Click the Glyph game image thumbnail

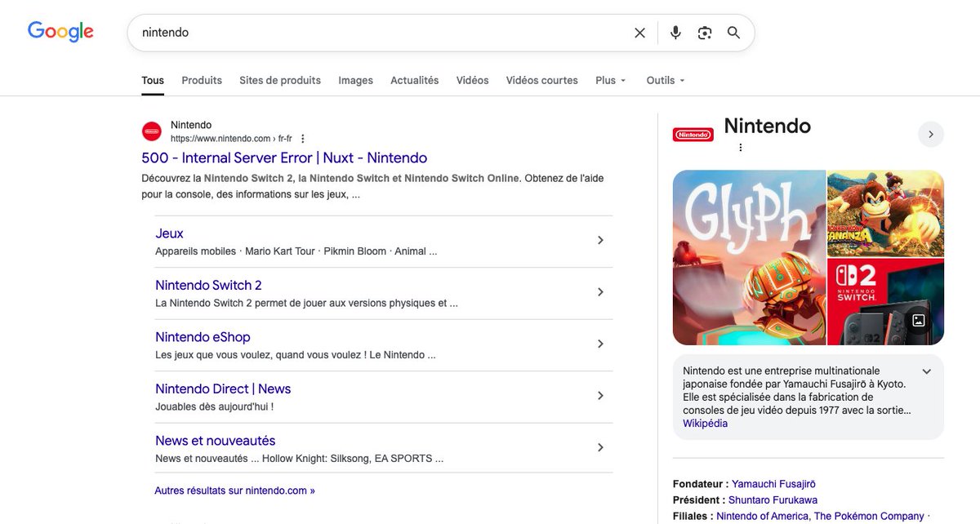tap(749, 257)
